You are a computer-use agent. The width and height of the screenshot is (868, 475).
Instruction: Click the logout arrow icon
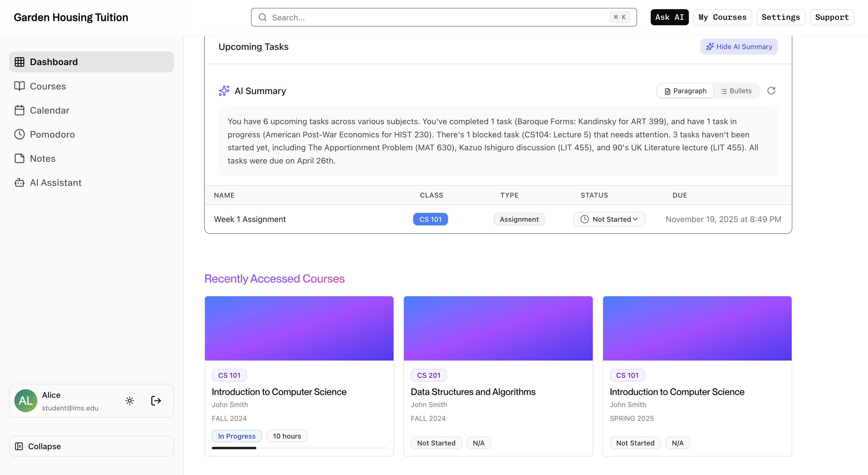pyautogui.click(x=156, y=401)
